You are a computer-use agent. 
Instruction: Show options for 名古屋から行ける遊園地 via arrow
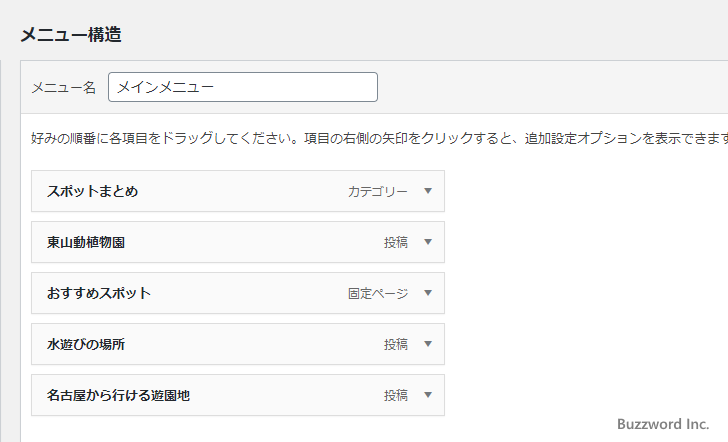(x=428, y=395)
